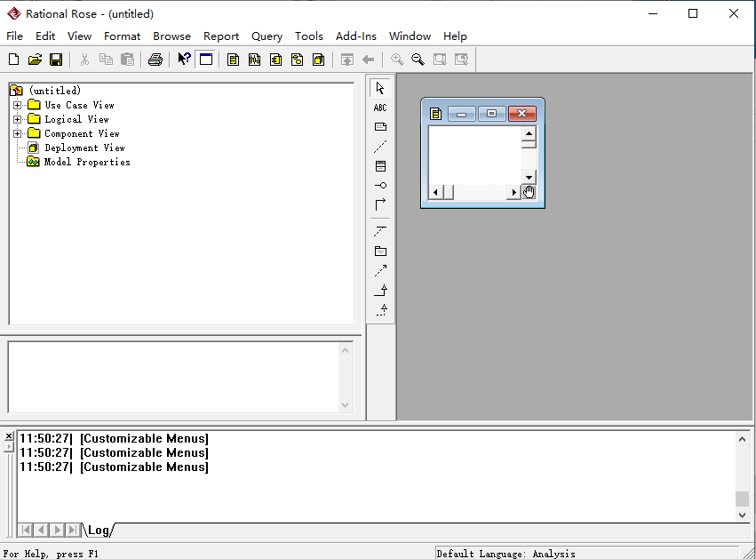Open the Help menu
Screen dimensions: 756x559
coord(455,36)
